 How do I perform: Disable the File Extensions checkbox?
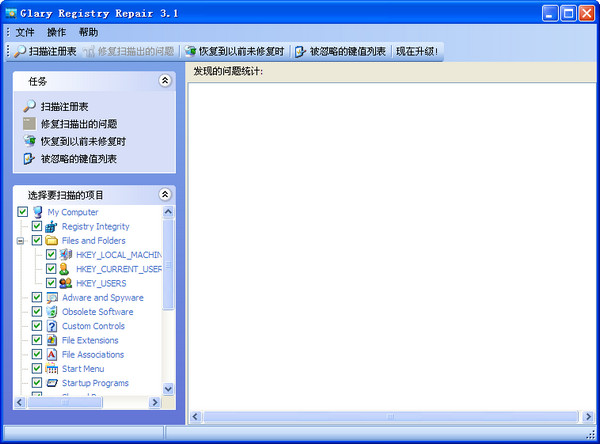37,340
